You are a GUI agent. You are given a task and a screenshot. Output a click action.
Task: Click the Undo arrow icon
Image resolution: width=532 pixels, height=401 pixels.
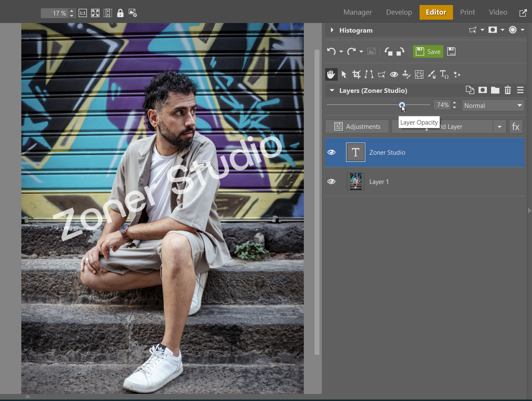click(331, 51)
